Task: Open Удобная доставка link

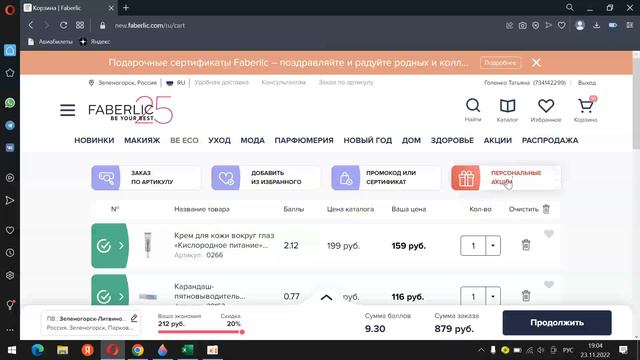Action: point(221,82)
